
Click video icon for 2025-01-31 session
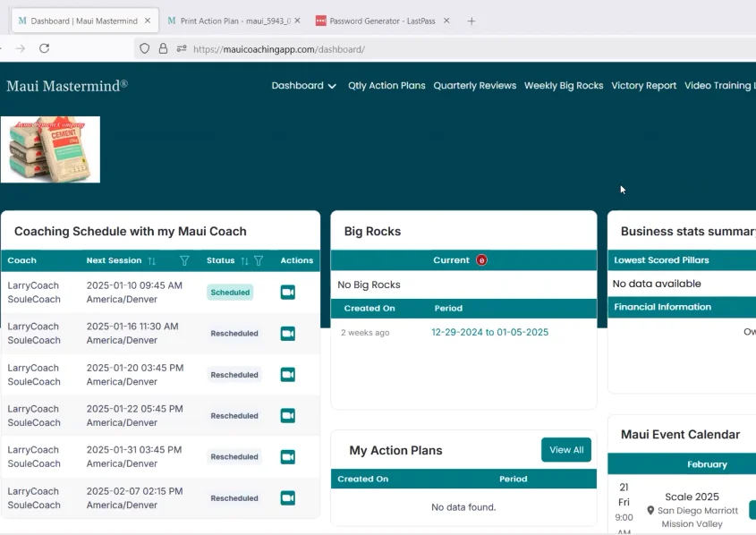tap(287, 457)
